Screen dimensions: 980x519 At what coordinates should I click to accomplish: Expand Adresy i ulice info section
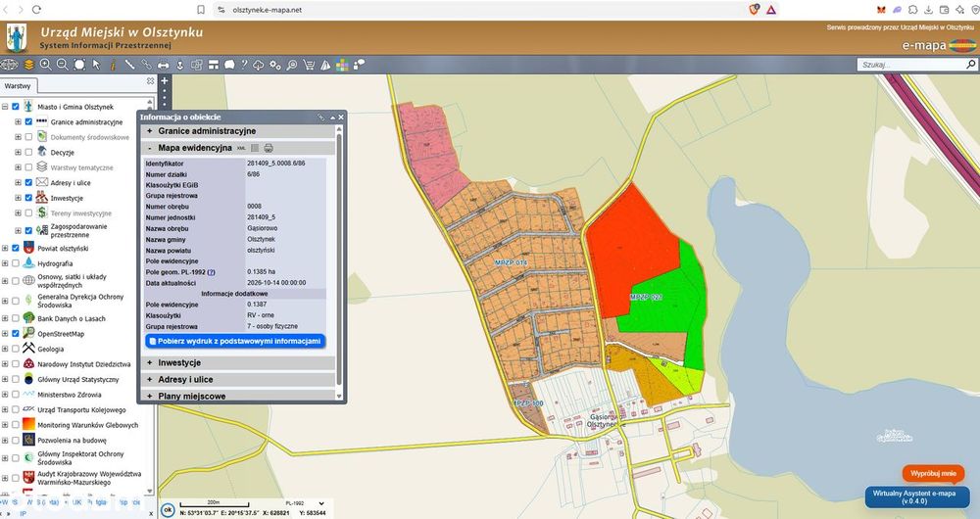149,379
